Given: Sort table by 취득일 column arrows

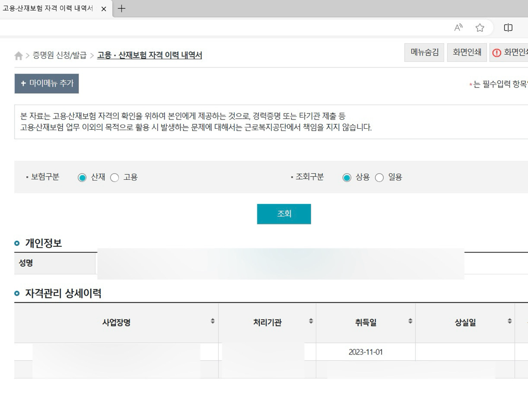Looking at the screenshot, I should pyautogui.click(x=410, y=321).
